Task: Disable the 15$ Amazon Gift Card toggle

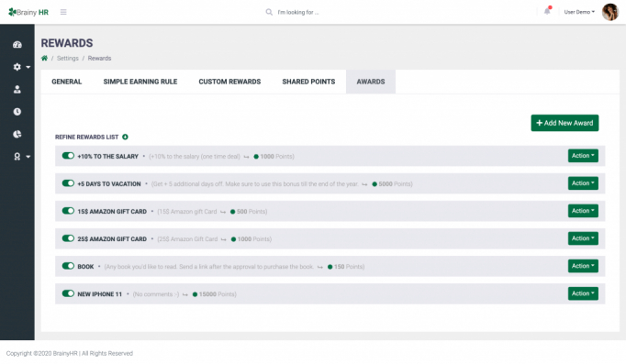Action: (x=68, y=211)
